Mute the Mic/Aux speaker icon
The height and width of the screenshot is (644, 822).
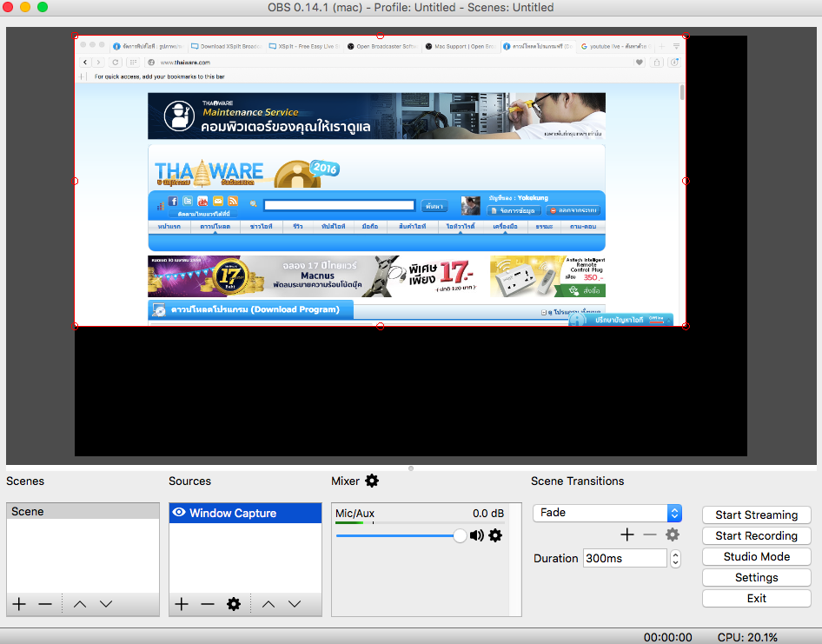477,535
